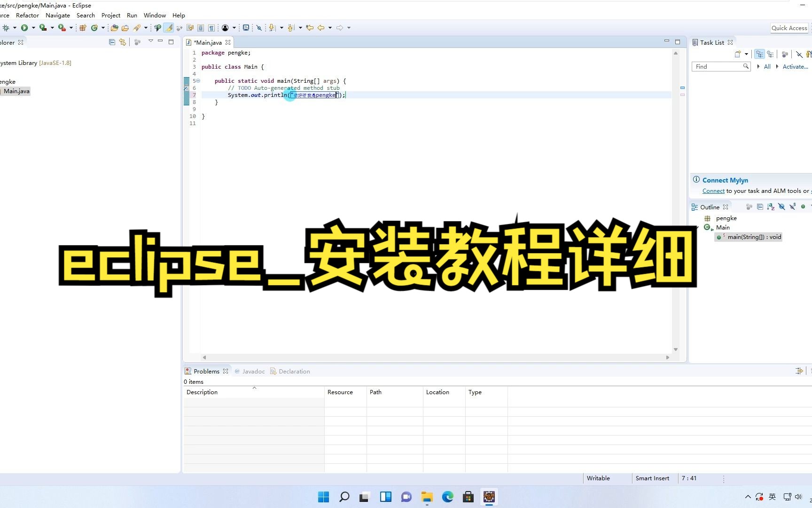
Task: Open the Search toolbar dropdown arrow
Action: coord(146,28)
